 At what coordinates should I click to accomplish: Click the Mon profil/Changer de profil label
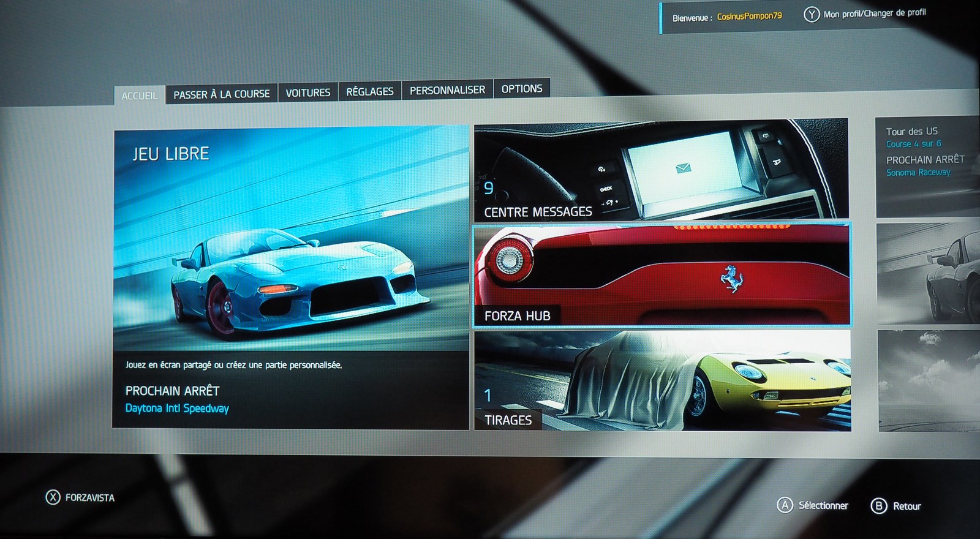[x=875, y=13]
